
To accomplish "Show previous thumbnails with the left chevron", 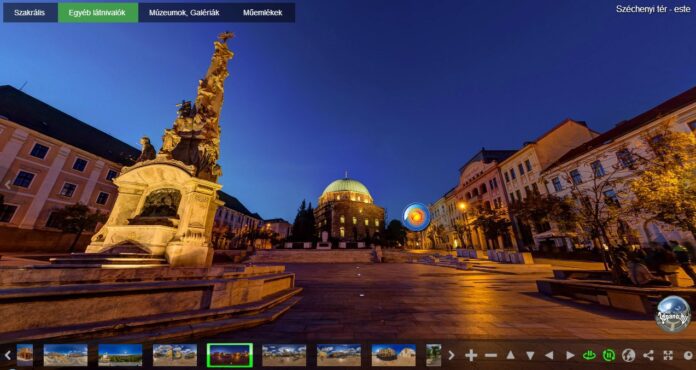I will (x=8, y=355).
